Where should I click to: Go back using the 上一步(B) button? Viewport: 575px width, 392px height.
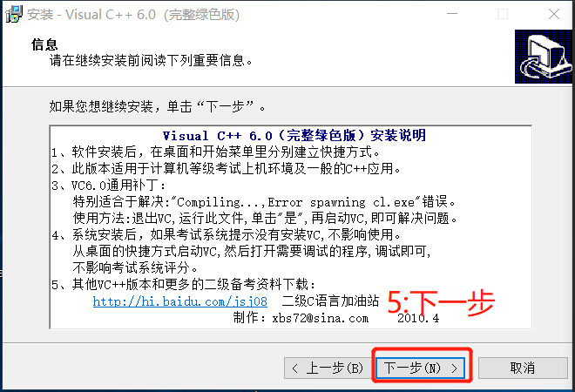[x=327, y=368]
